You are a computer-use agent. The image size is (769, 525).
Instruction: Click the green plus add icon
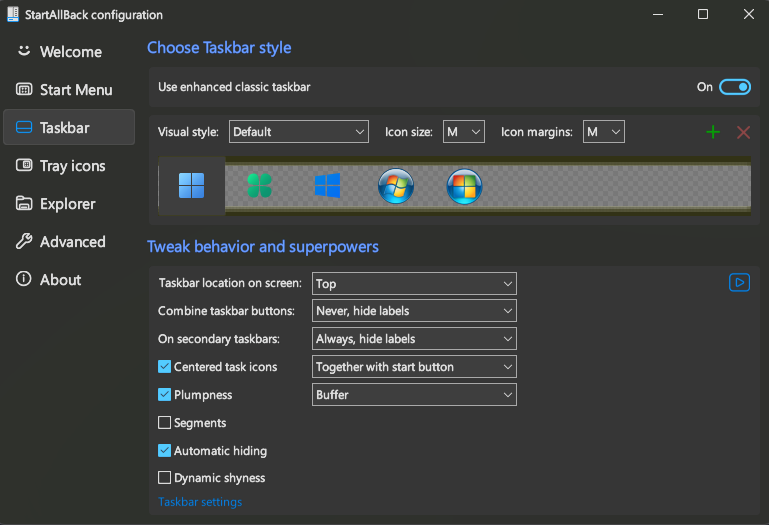click(x=713, y=132)
